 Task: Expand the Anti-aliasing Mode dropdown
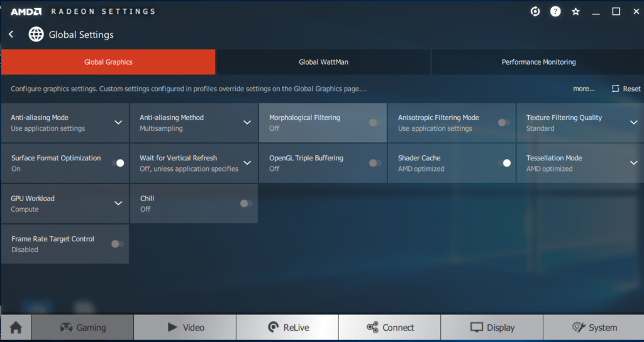click(118, 123)
